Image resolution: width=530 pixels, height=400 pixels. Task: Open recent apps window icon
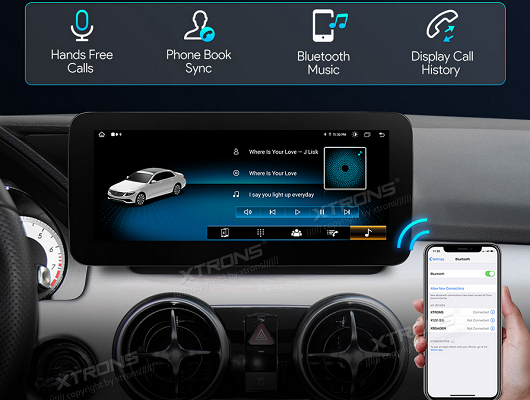point(367,135)
